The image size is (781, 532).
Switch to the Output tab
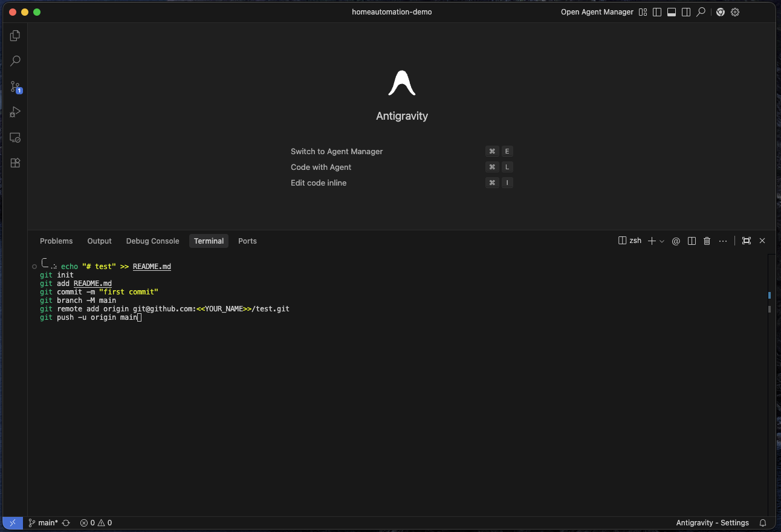click(x=99, y=241)
